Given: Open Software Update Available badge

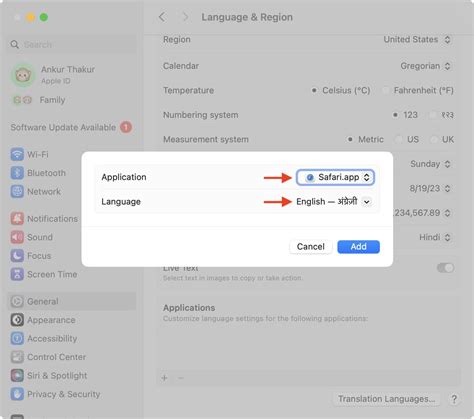Looking at the screenshot, I should pyautogui.click(x=126, y=127).
